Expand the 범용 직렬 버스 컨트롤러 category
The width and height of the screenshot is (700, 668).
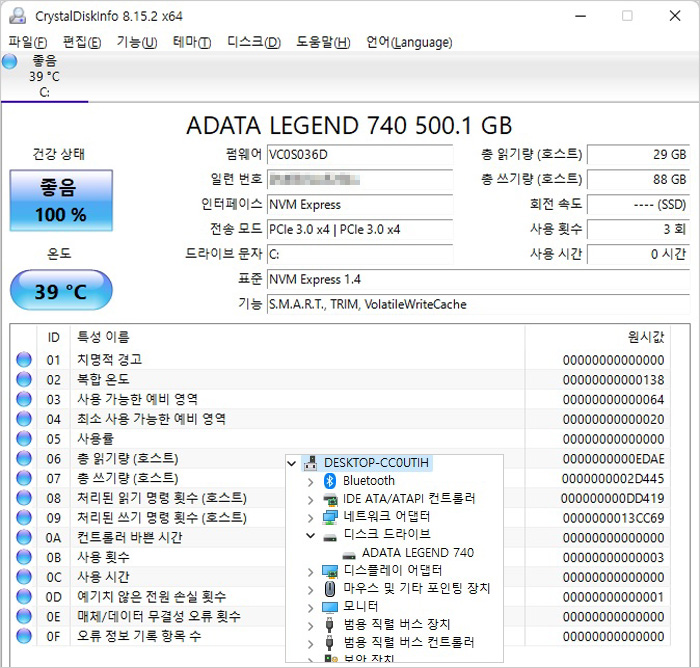[x=311, y=644]
